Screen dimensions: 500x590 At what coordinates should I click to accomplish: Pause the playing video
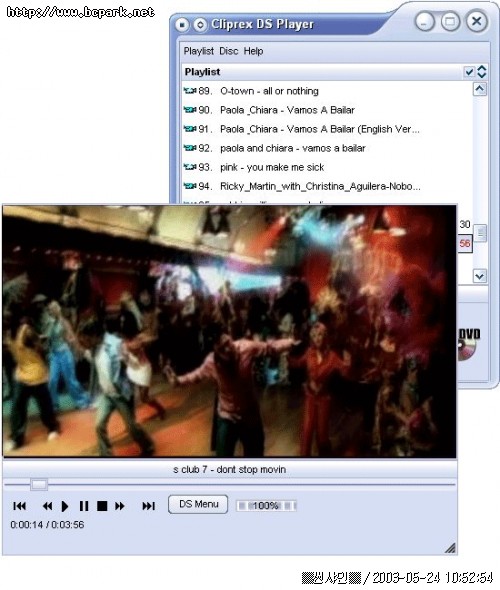coord(84,506)
